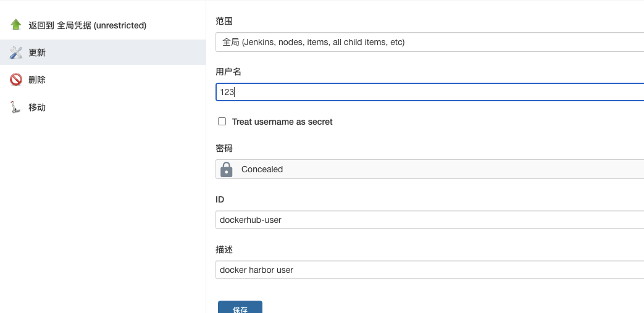644x313 pixels.
Task: Expand the 范围 scope dropdown
Action: [430, 42]
